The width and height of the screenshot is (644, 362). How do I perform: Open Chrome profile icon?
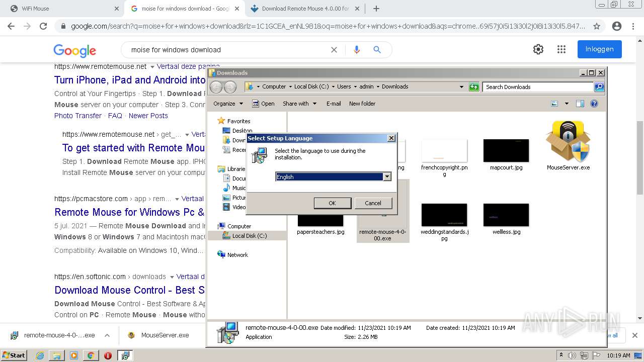(x=616, y=26)
